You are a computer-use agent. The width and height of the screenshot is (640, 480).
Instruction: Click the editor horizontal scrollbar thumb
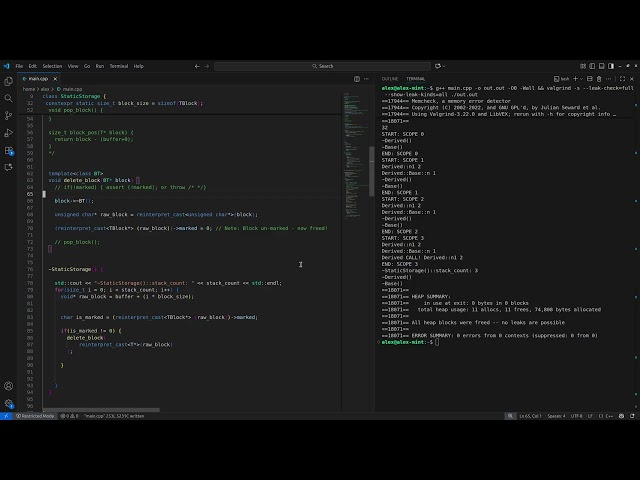(101, 410)
